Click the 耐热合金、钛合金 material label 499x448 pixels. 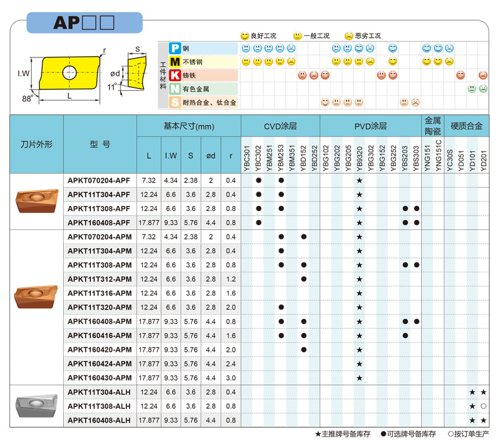(210, 102)
